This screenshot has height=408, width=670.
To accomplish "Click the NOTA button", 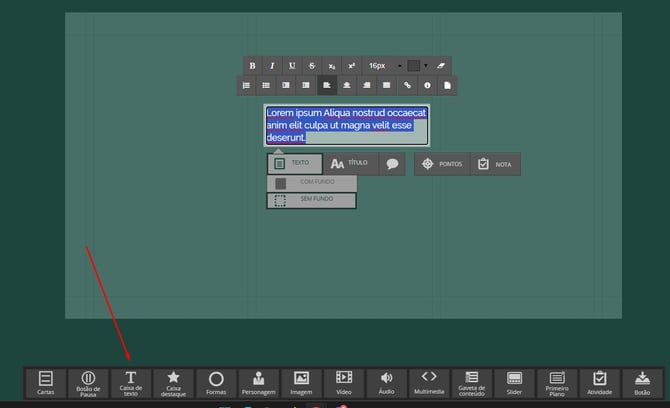I will (495, 164).
